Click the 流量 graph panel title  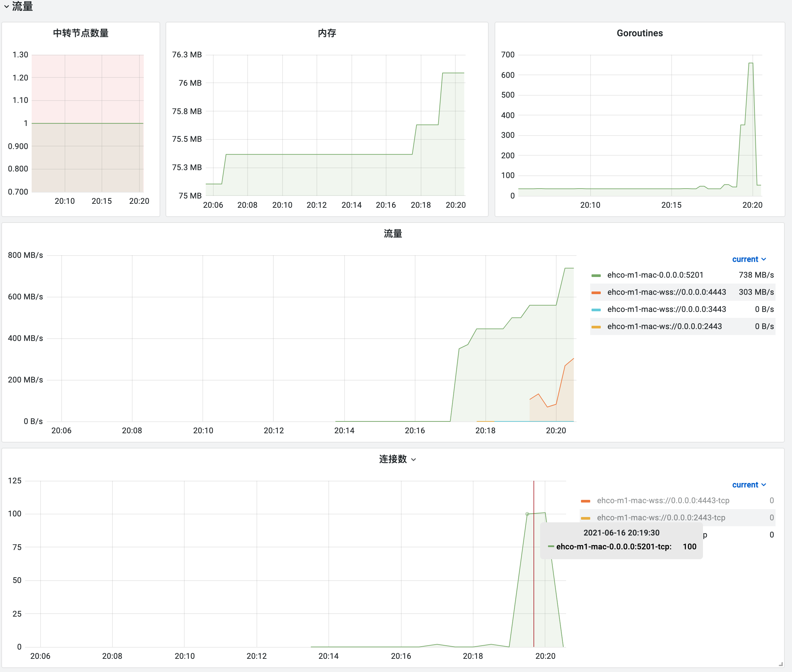[x=393, y=233]
